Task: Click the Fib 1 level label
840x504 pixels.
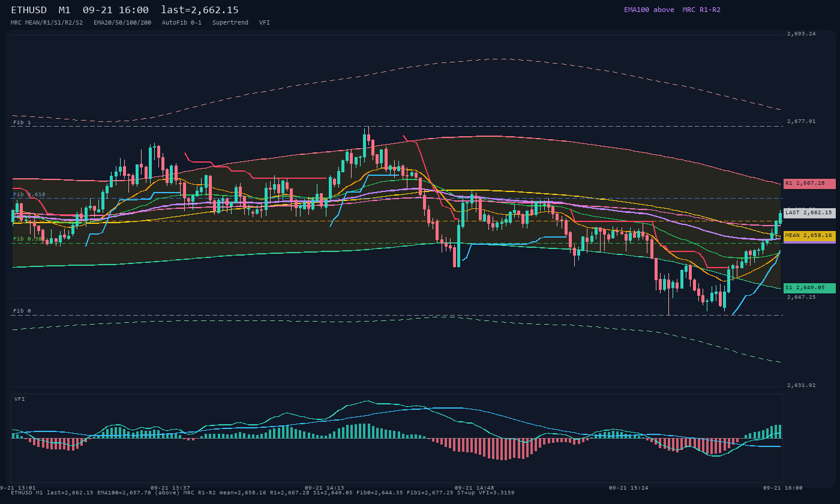Action: (22, 122)
